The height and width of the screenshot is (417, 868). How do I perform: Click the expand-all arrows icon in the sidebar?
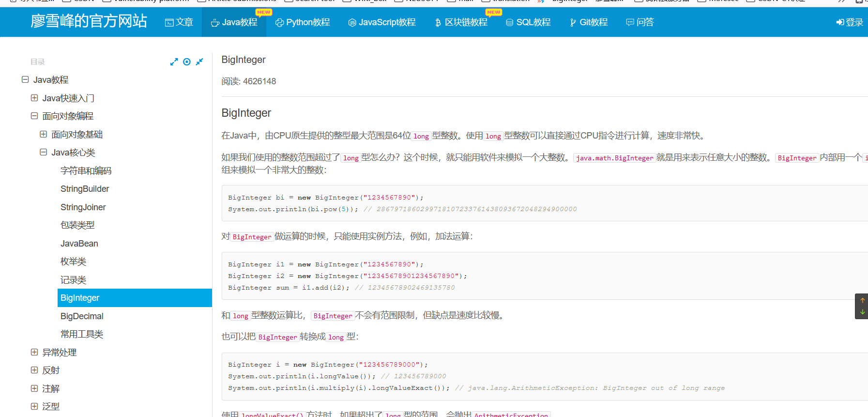(x=174, y=62)
